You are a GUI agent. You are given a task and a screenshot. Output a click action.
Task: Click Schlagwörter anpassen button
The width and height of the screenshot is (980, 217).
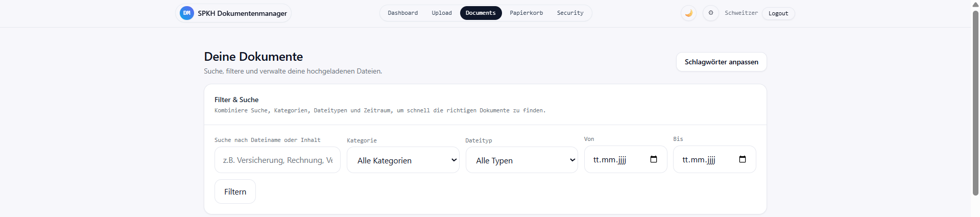tap(721, 62)
